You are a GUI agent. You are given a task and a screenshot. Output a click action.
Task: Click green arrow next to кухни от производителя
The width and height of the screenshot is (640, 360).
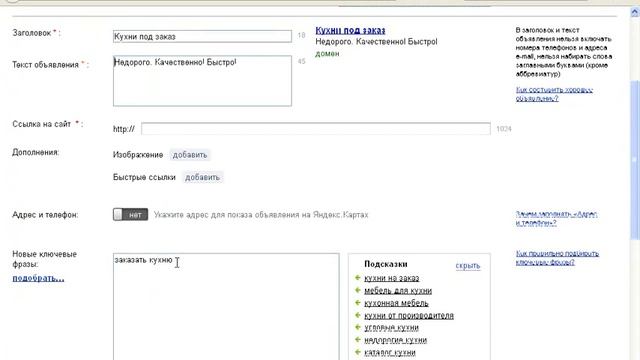pos(358,315)
